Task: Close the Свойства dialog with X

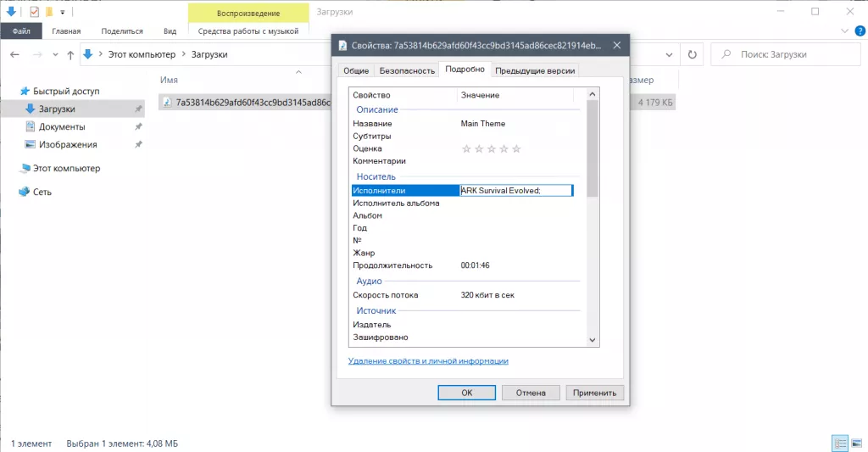Action: click(616, 46)
